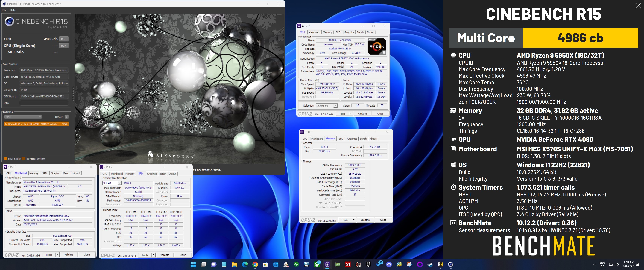
Task: Click the Ranking Details arrow button
Action: (67, 117)
